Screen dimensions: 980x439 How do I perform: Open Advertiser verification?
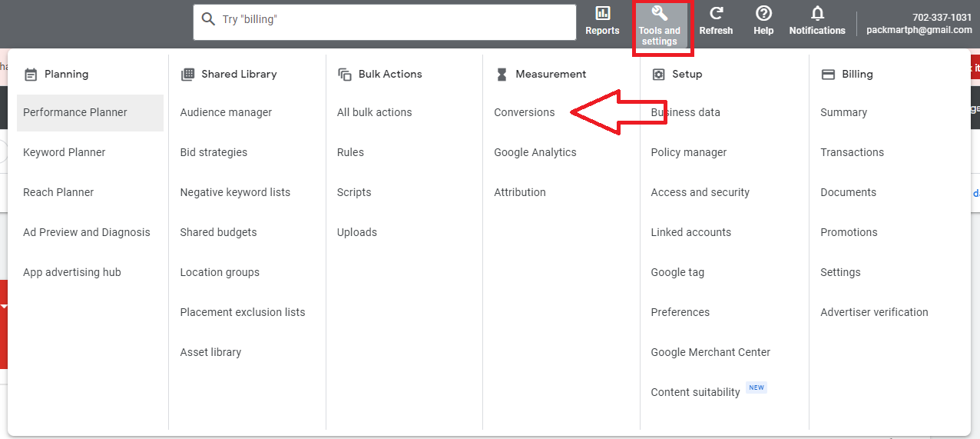(874, 312)
